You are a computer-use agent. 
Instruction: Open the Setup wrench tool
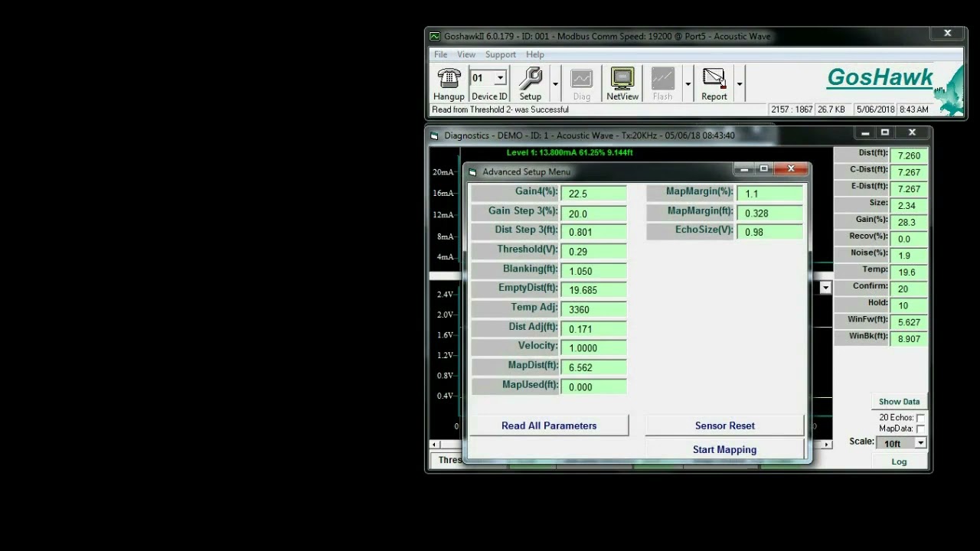530,78
